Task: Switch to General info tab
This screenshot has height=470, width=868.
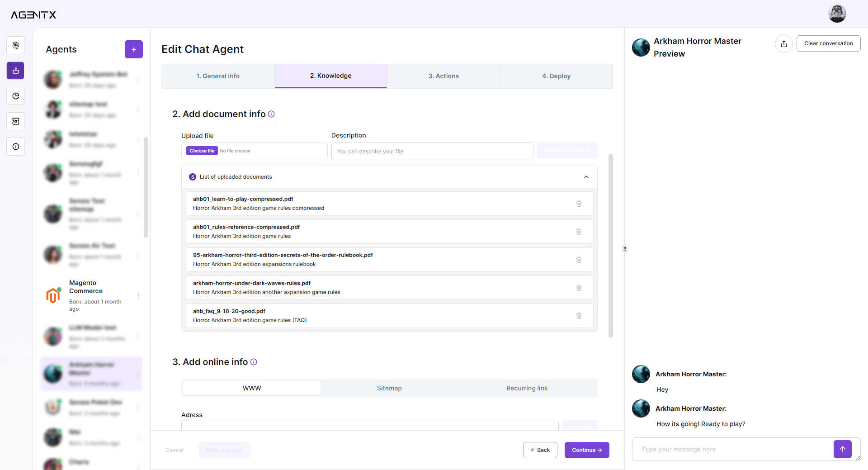Action: [x=218, y=76]
